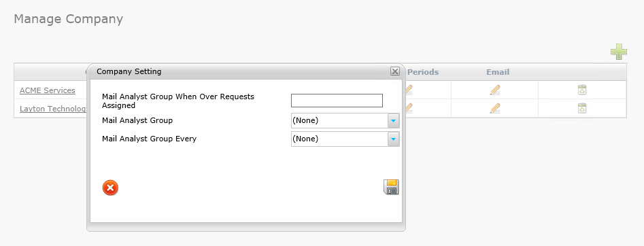Open the Layton Technology link
Viewport: 644px width, 246px height.
53,109
